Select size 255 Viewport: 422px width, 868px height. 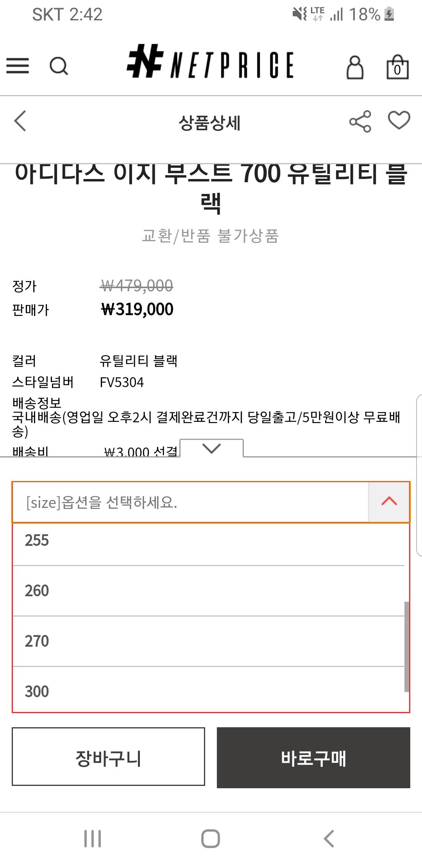209,541
